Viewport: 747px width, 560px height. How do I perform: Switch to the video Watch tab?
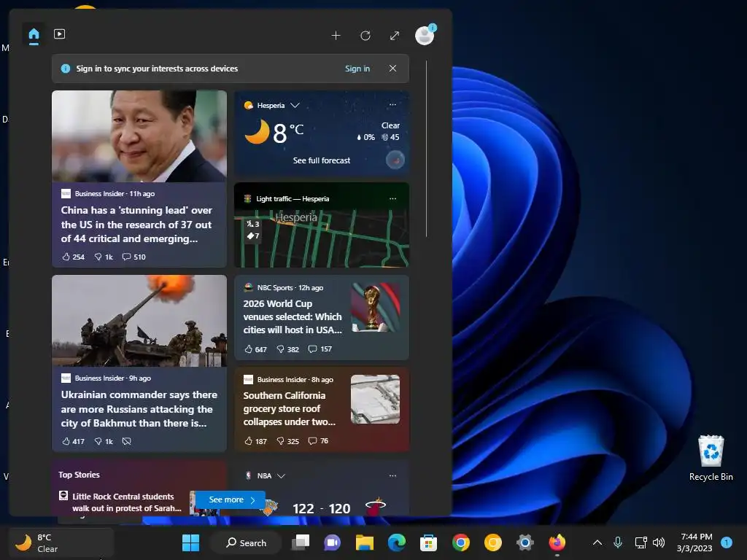tap(60, 34)
